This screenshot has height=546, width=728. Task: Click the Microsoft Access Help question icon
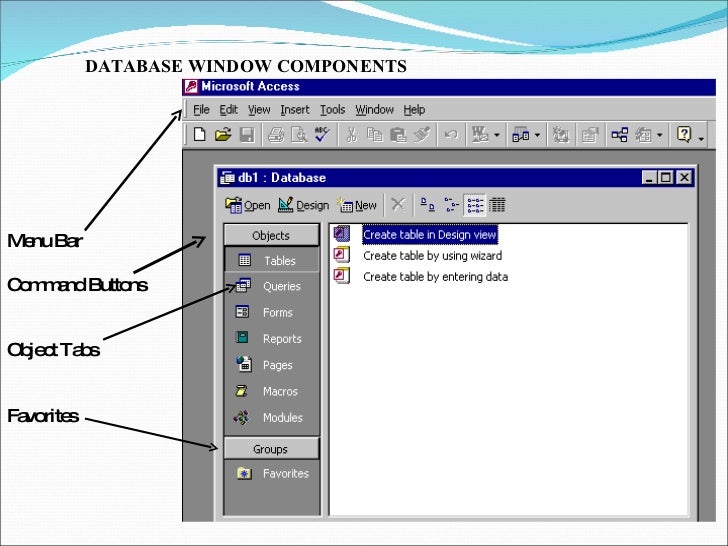coord(684,135)
